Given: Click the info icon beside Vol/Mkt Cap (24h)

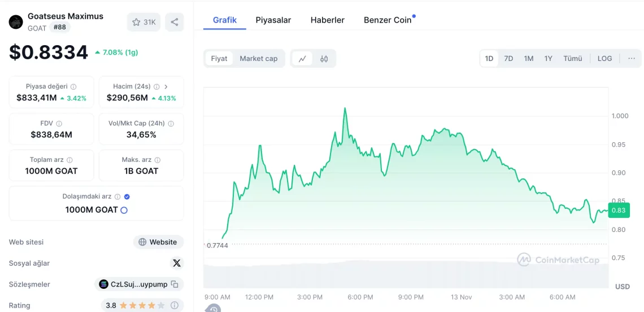Looking at the screenshot, I should [171, 124].
